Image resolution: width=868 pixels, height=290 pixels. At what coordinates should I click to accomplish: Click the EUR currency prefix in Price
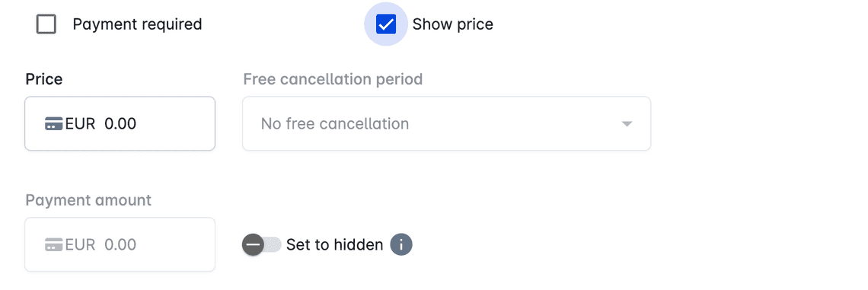point(80,123)
